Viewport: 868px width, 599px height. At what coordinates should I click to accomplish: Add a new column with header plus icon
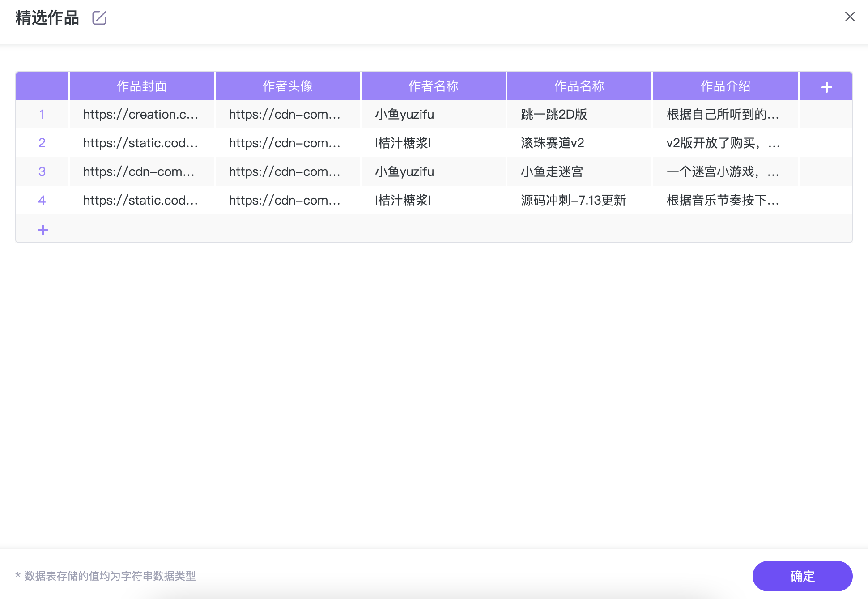pyautogui.click(x=826, y=87)
